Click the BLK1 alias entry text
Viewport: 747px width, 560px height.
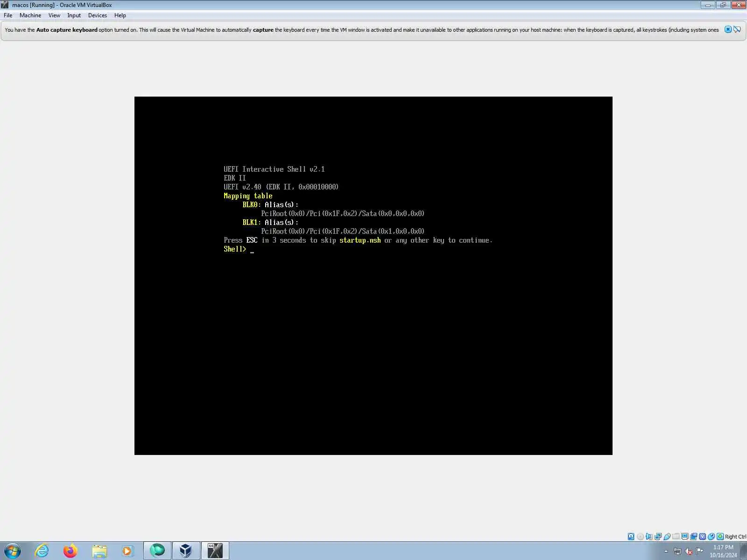(270, 223)
